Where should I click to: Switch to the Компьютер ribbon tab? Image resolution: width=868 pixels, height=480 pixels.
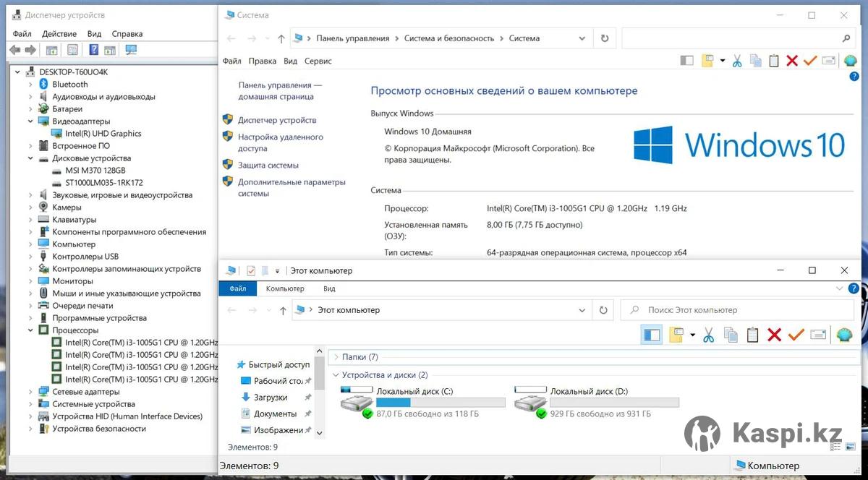point(285,289)
